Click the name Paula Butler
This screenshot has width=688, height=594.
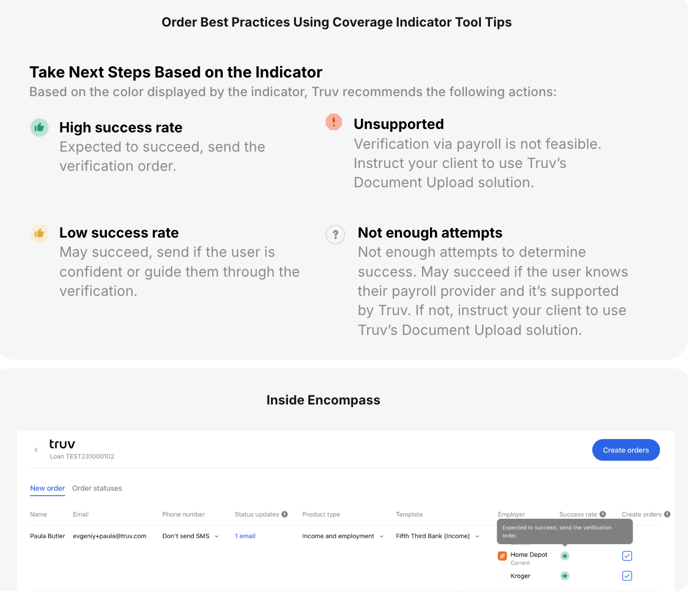[47, 536]
